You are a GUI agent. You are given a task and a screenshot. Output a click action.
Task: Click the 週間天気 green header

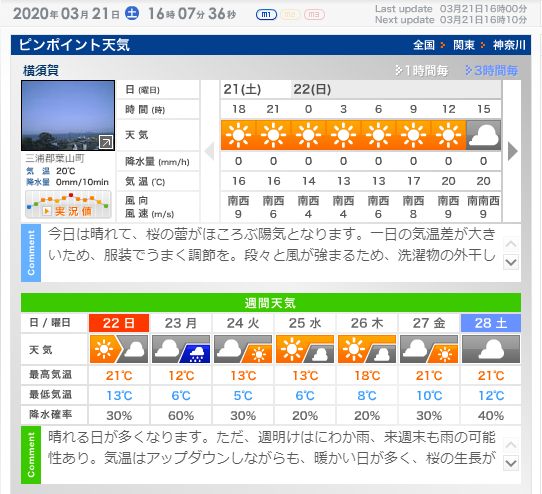pyautogui.click(x=271, y=303)
